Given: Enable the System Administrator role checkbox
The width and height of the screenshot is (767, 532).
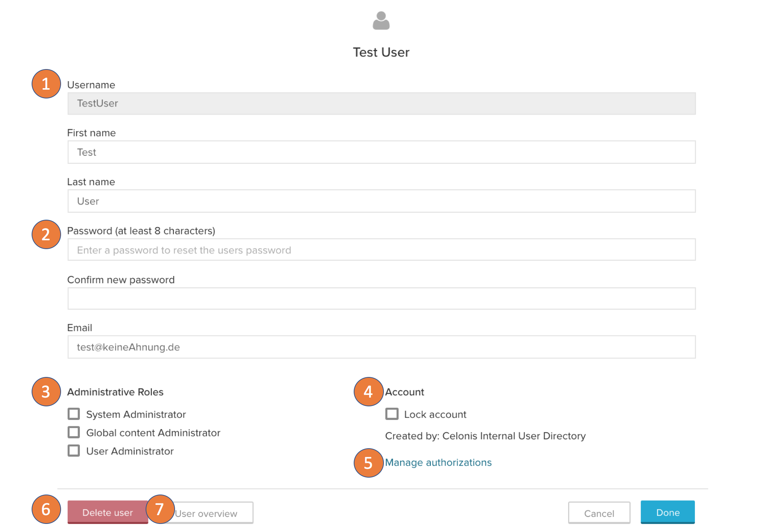Looking at the screenshot, I should click(x=74, y=414).
